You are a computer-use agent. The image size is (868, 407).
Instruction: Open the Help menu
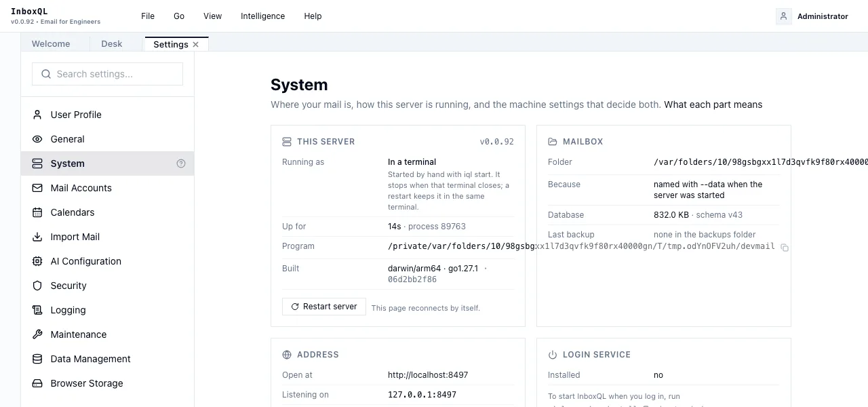(x=313, y=16)
